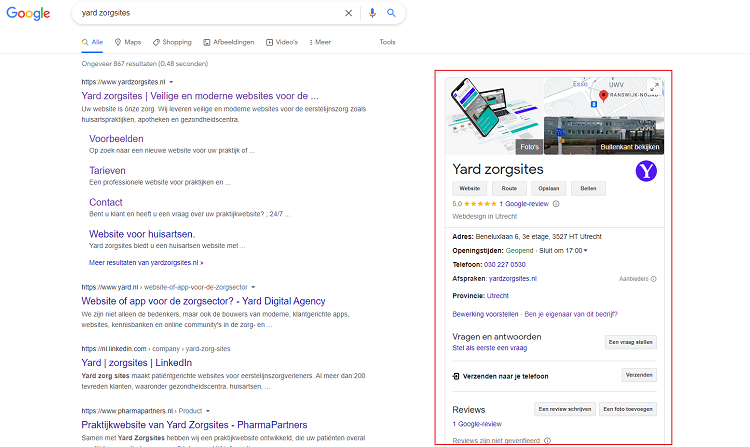Open the Meer search options menu
The image size is (750, 447).
point(318,42)
